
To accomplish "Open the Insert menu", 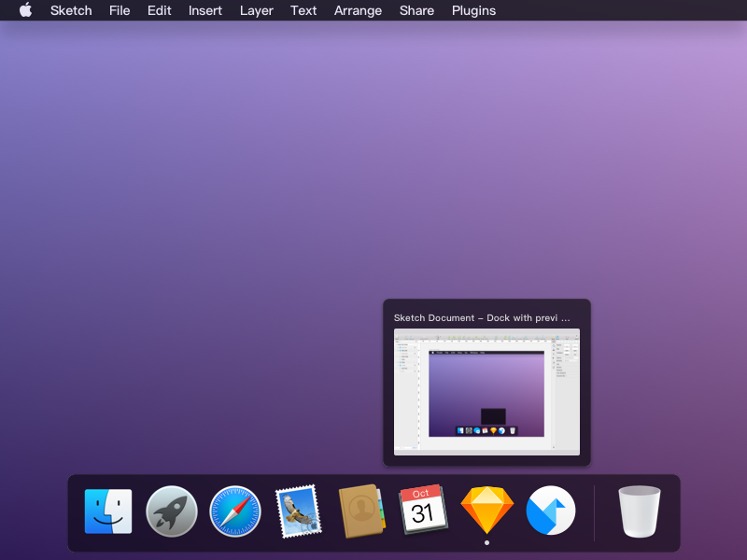I will (205, 10).
